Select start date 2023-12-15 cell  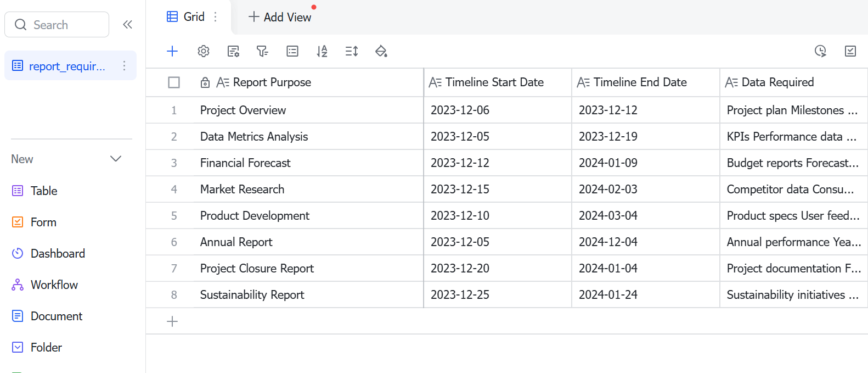(498, 190)
